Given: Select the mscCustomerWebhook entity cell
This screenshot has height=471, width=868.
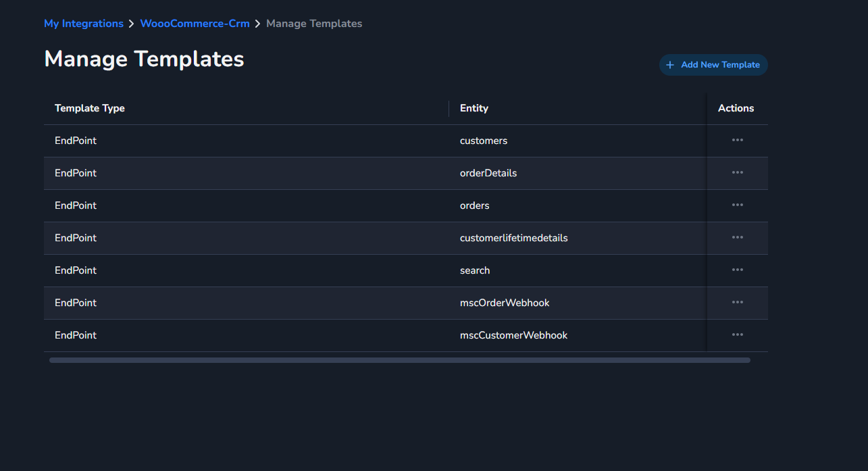Looking at the screenshot, I should [514, 335].
